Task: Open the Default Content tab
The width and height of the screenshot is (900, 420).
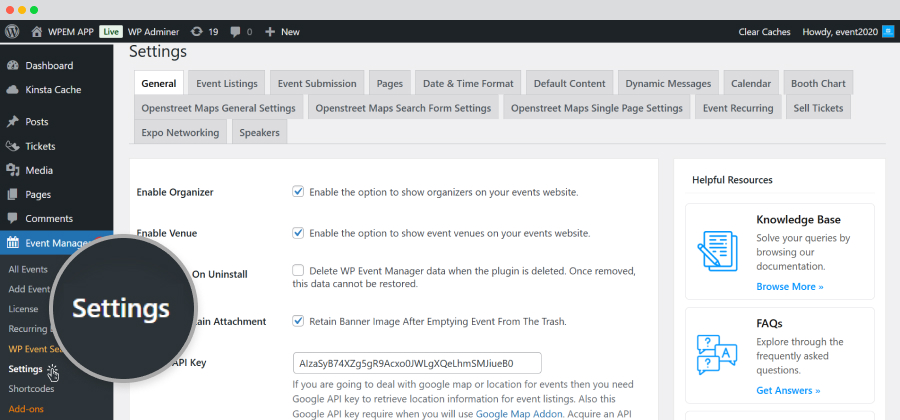Action: 569,83
